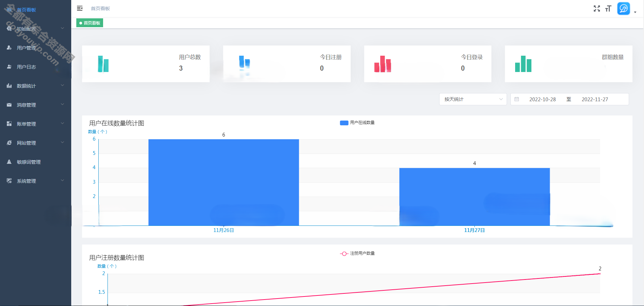Toggle fullscreen mode icon
The width and height of the screenshot is (644, 306).
click(597, 8)
